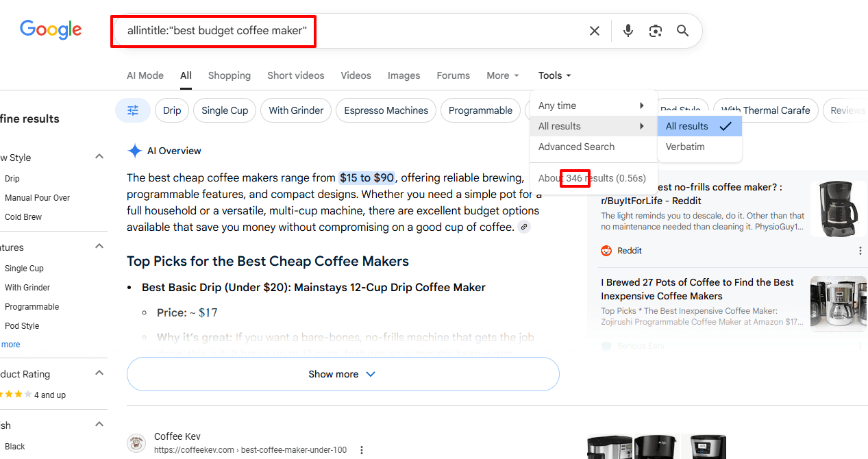Image resolution: width=868 pixels, height=459 pixels.
Task: Collapse the Brew Style section chevron
Action: coord(99,157)
